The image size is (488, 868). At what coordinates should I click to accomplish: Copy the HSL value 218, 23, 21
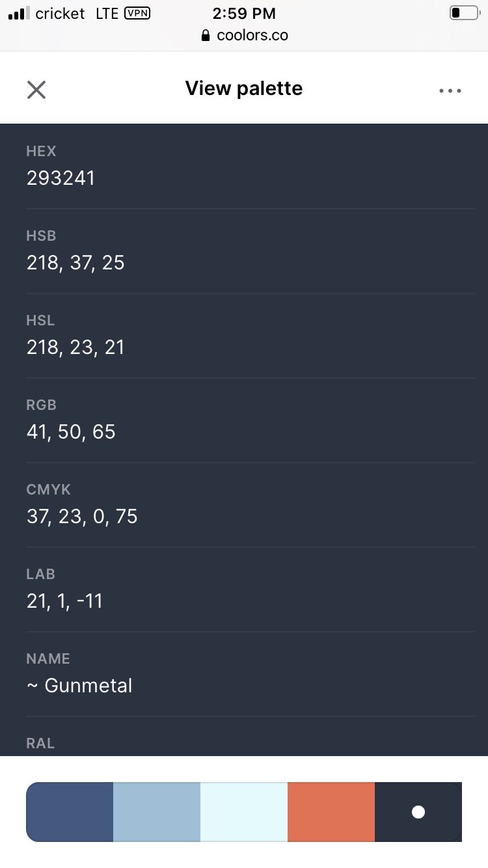75,347
